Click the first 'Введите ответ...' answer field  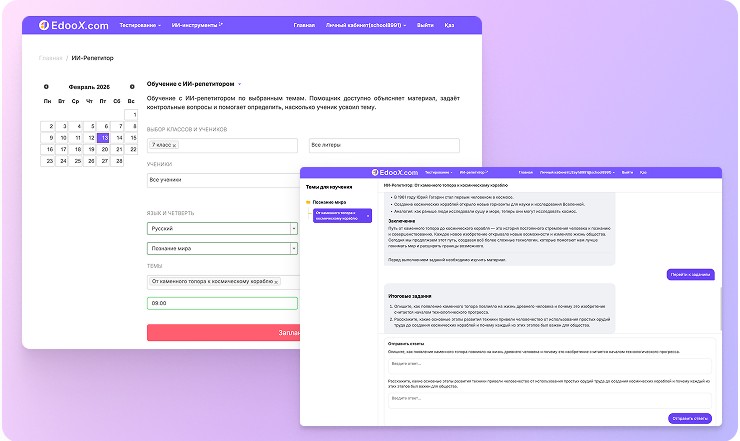point(549,366)
